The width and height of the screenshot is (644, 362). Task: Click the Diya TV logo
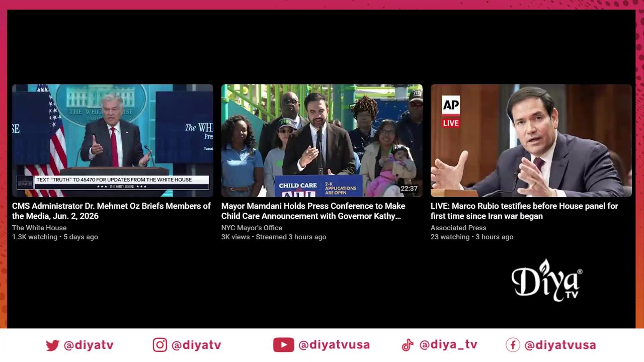[x=547, y=280]
